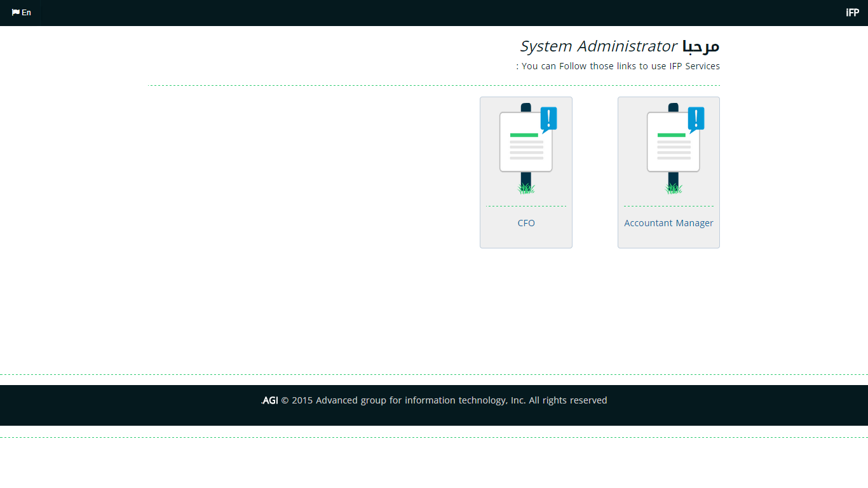868x488 pixels.
Task: Open the IFP brand link
Action: click(x=852, y=13)
